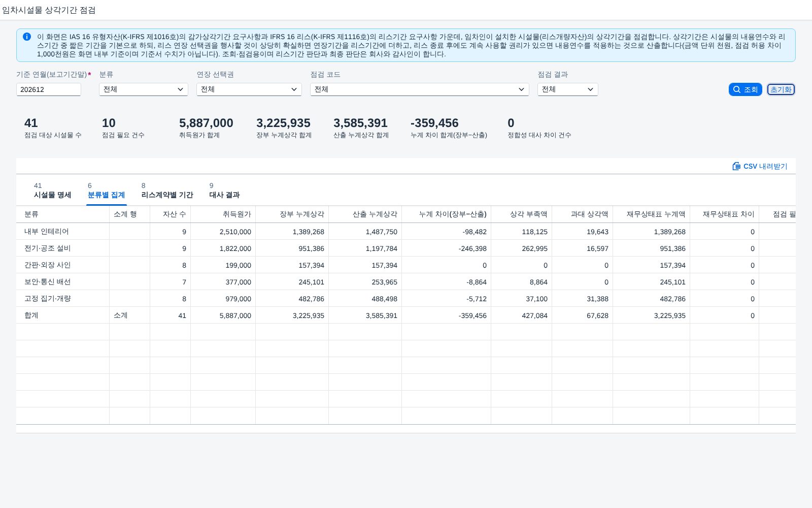Click the info icon in the blue banner
The width and height of the screenshot is (812, 508).
point(27,37)
